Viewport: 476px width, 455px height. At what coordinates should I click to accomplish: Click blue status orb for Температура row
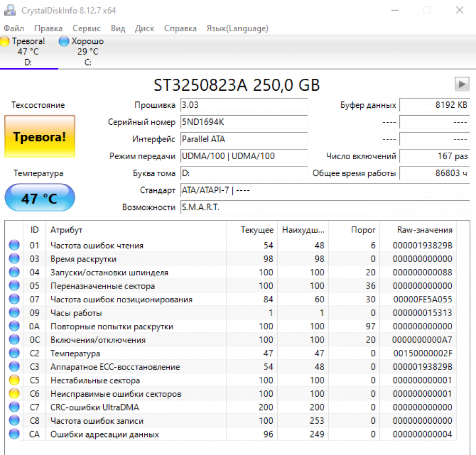coord(14,354)
